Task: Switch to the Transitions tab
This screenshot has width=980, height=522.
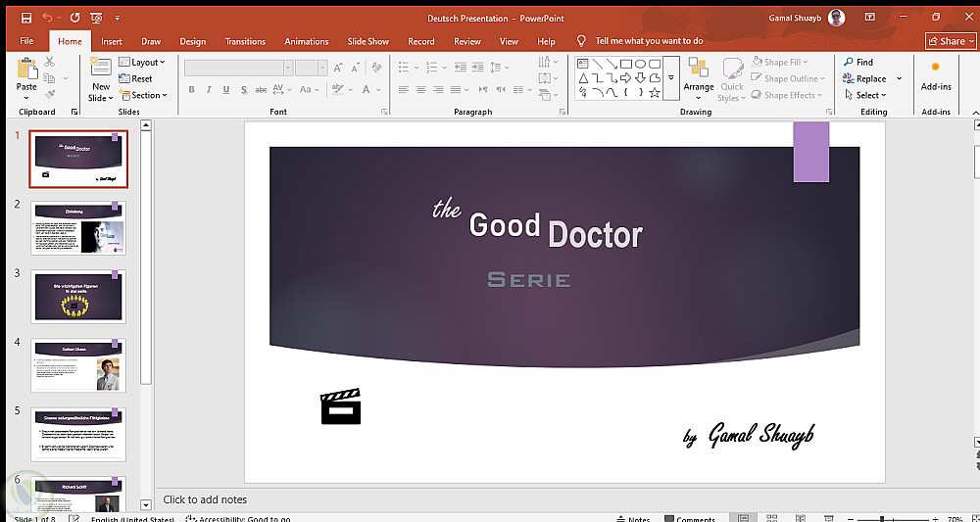Action: 245,41
